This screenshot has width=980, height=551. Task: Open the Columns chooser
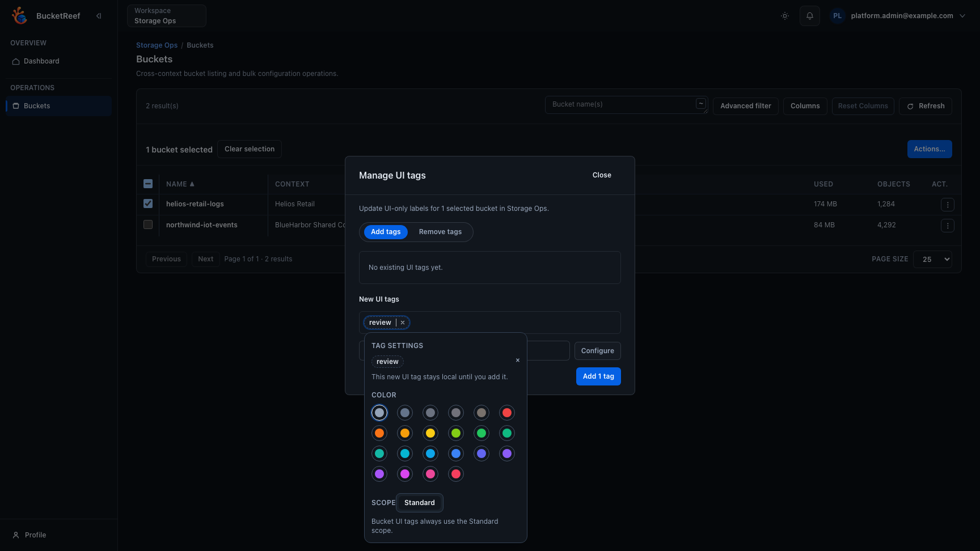click(x=805, y=106)
